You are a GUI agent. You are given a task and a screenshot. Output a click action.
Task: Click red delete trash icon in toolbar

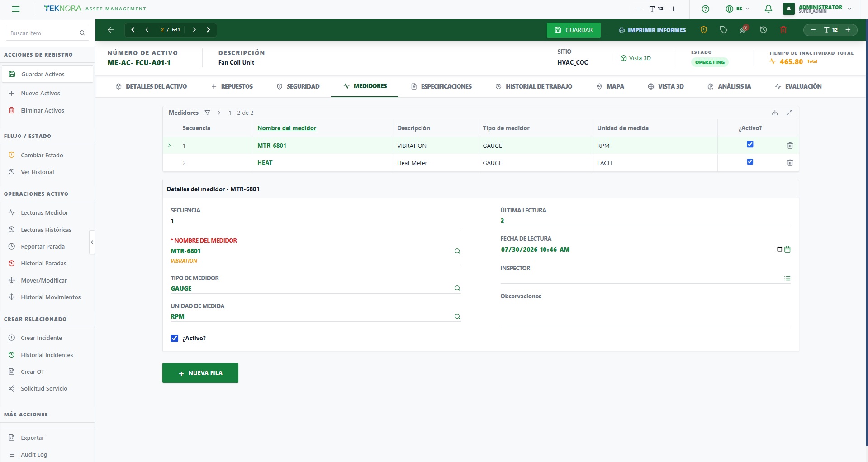(783, 30)
